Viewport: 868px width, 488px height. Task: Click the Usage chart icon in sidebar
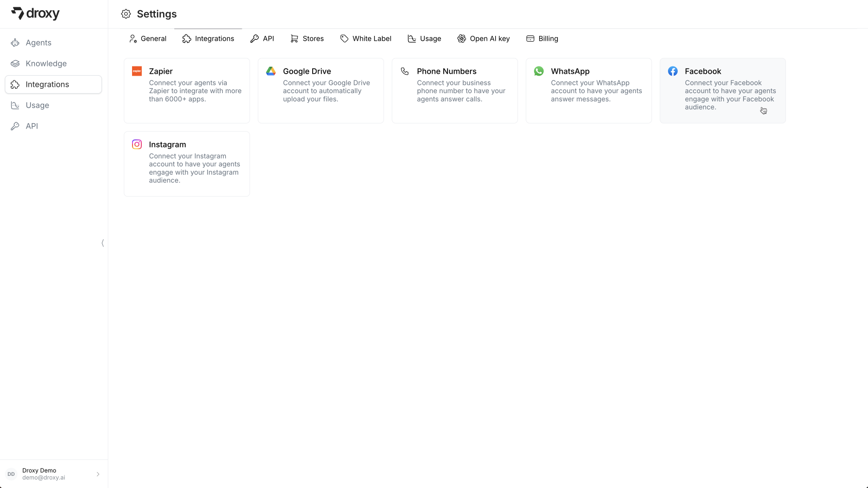click(15, 105)
